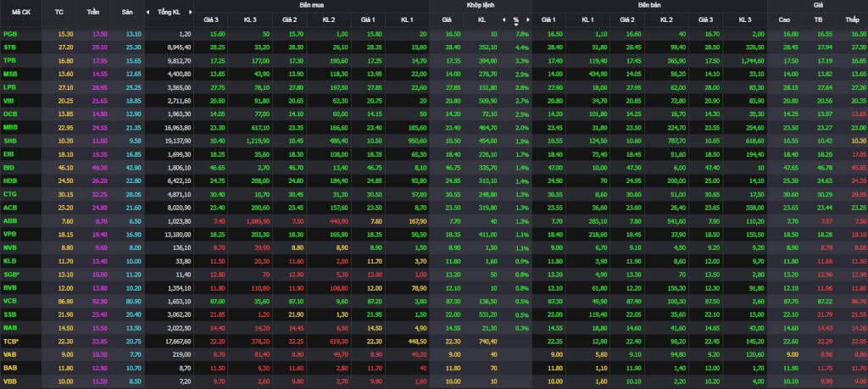This screenshot has height=389, width=868.
Task: Open the VAB ticker symbol
Action: click(x=10, y=355)
